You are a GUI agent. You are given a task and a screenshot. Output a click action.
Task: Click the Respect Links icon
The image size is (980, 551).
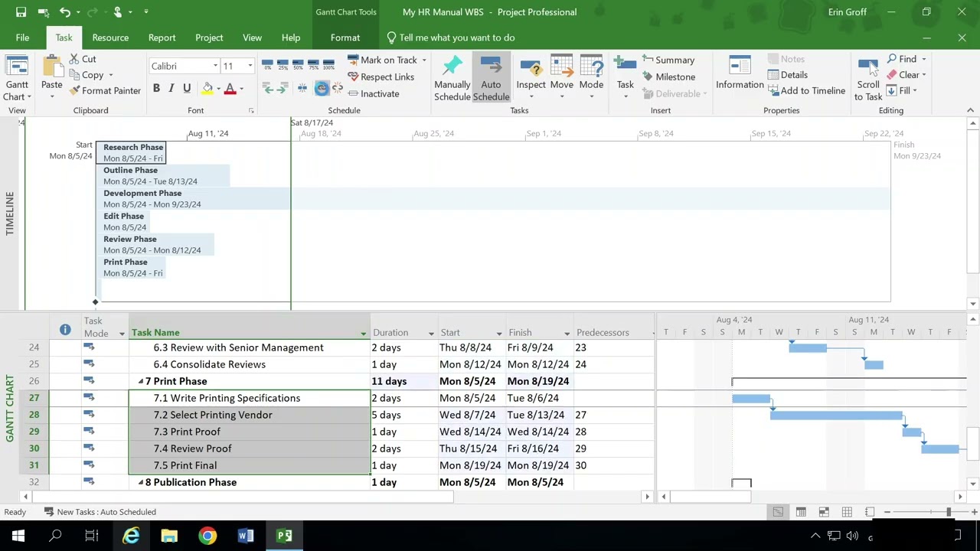pos(353,77)
